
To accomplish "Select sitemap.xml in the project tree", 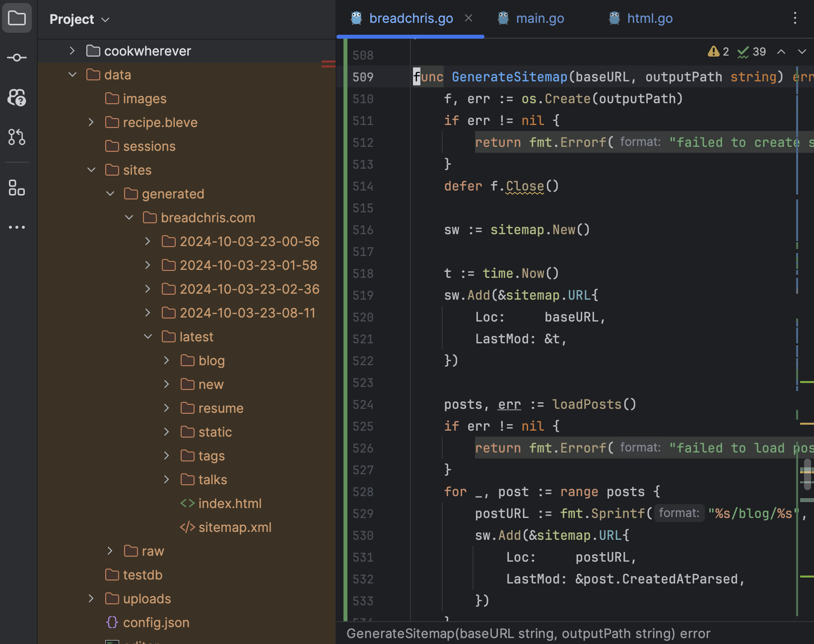I will click(187, 527).
